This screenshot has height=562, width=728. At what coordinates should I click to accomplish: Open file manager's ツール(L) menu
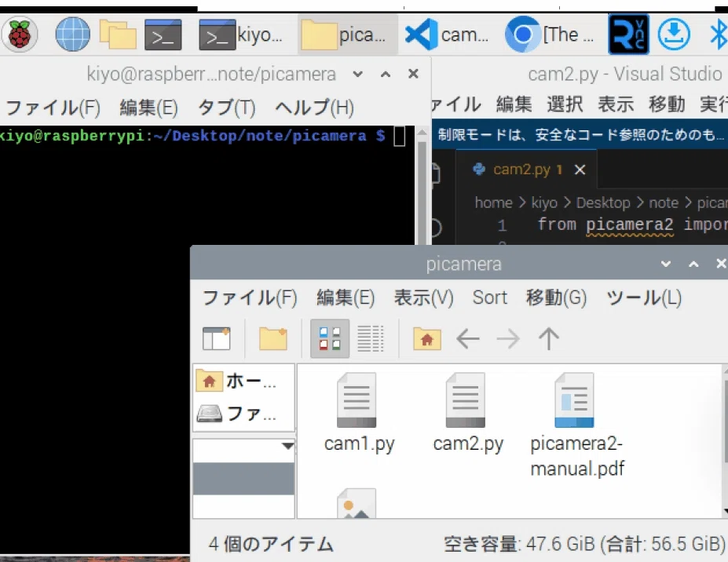click(644, 298)
